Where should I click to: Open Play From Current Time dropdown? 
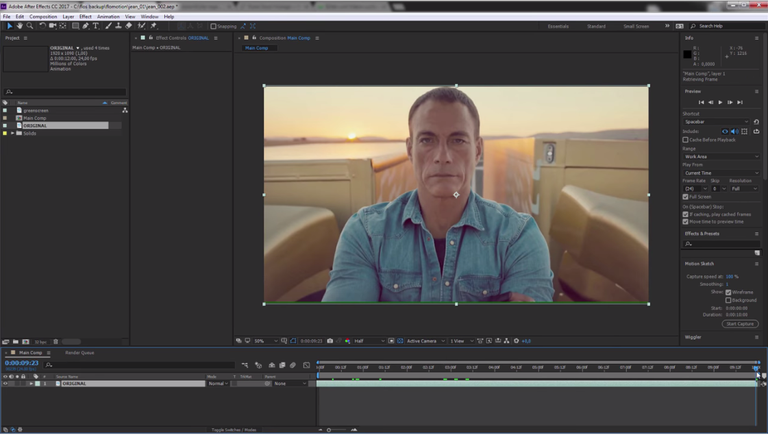[x=721, y=173]
